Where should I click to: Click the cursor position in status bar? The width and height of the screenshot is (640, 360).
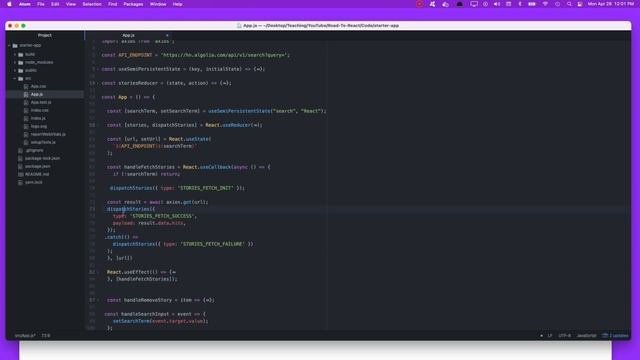point(46,336)
